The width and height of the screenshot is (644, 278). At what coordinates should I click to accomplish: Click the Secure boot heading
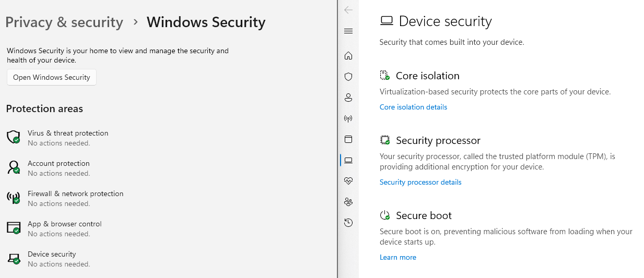(x=424, y=215)
